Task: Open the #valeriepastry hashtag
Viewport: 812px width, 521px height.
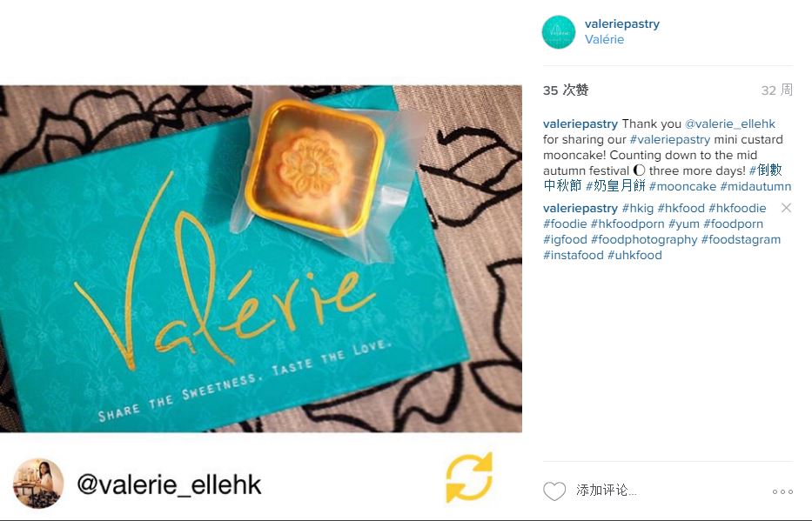Action: (669, 140)
